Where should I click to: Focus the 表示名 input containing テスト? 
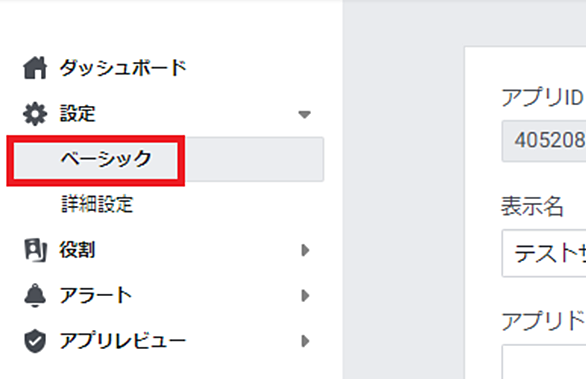click(544, 253)
